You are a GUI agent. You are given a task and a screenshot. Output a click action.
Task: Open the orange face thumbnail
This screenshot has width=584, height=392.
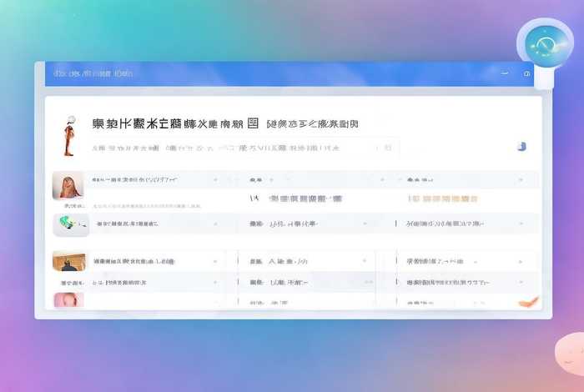click(68, 185)
